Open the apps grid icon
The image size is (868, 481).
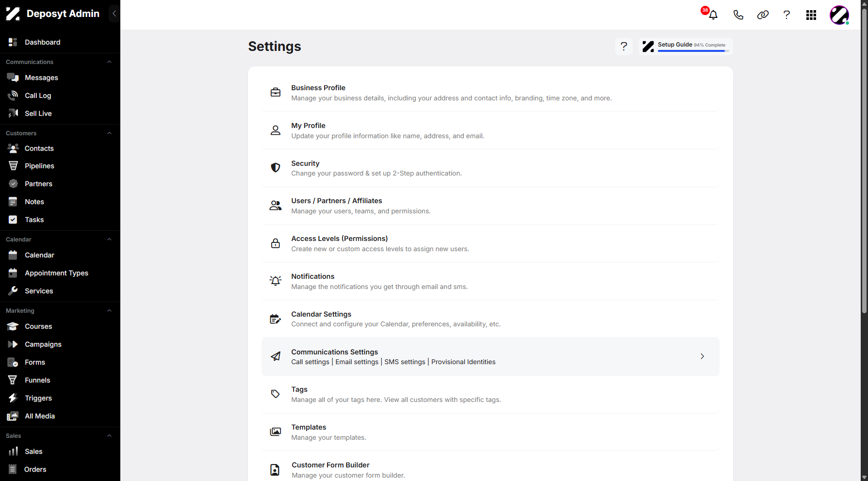click(811, 15)
